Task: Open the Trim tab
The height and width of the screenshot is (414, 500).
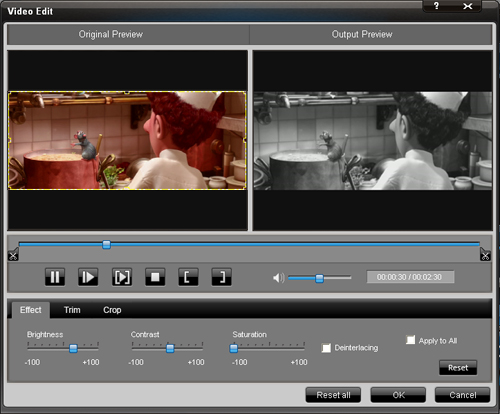Action: [72, 310]
